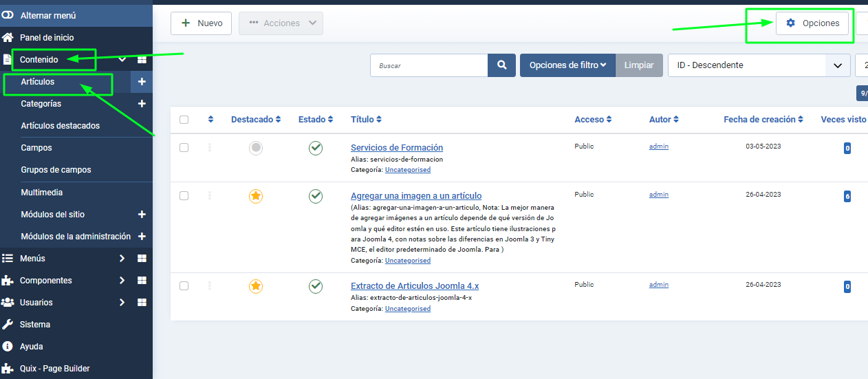Click the search magnifier button
This screenshot has height=379, width=868.
[502, 65]
